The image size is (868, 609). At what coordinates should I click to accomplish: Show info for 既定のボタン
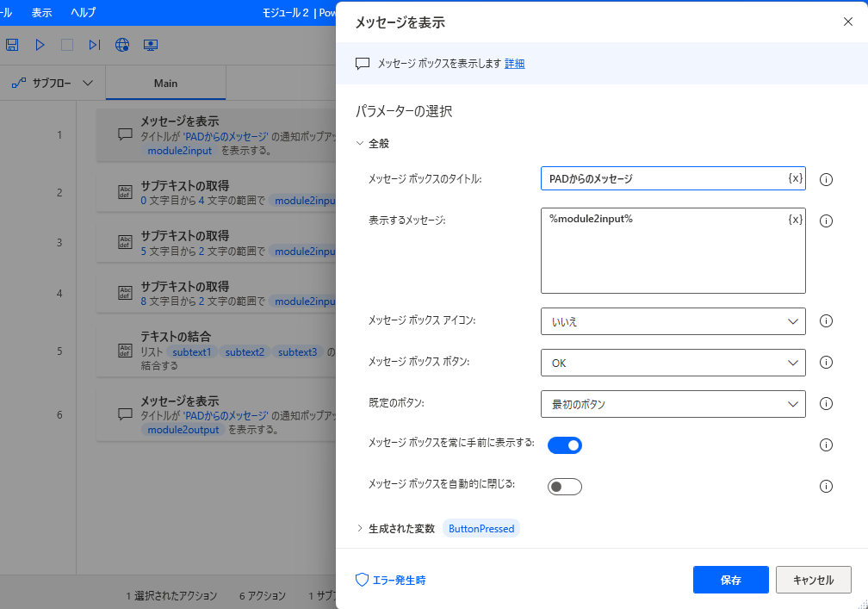(826, 404)
